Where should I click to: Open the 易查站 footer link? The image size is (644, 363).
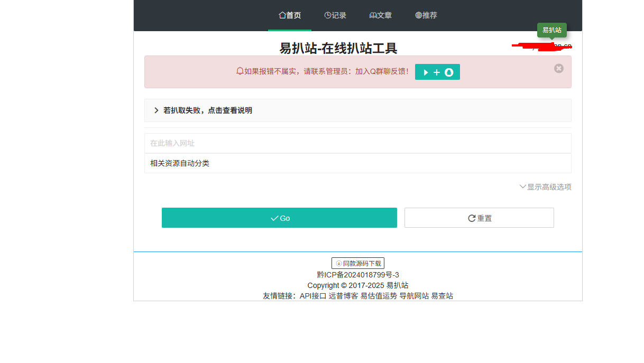click(x=442, y=296)
